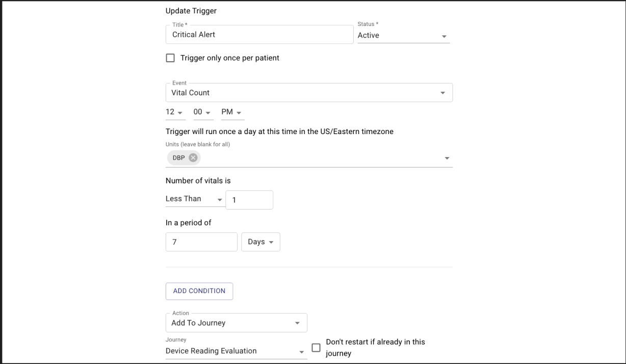This screenshot has height=364, width=626.
Task: Open the Status dropdown arrow
Action: pos(444,36)
